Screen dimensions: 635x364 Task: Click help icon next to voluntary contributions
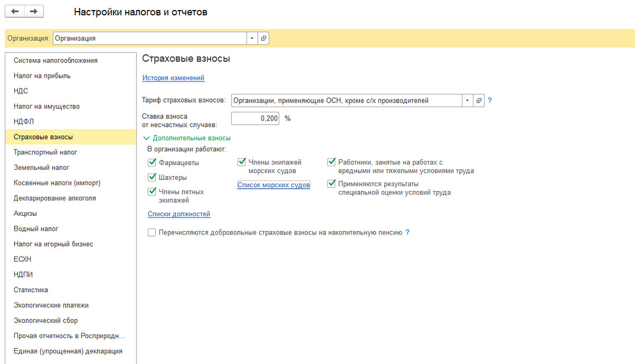click(407, 232)
